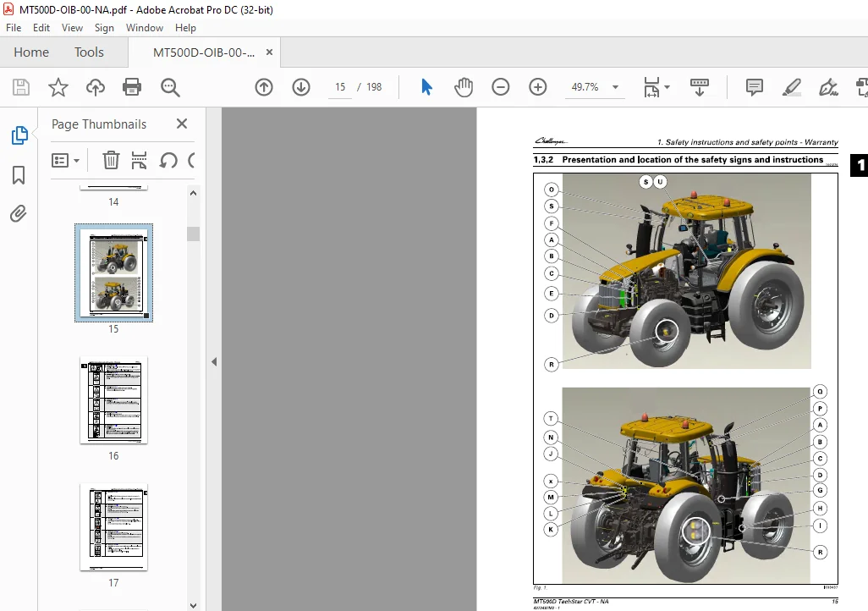Expand fit page options arrow
This screenshot has height=611, width=868.
pos(667,87)
